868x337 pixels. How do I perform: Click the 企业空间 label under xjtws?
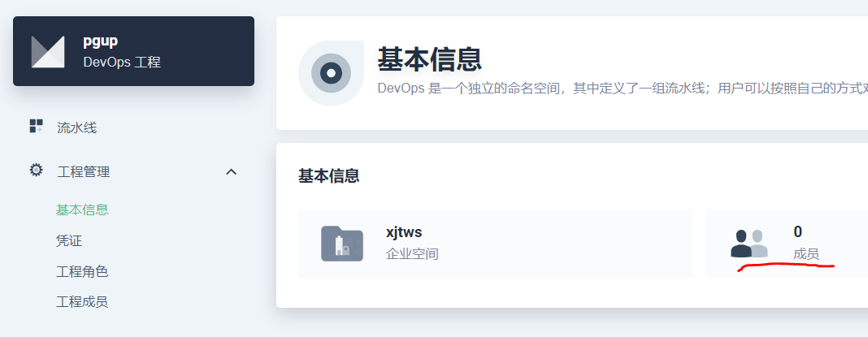pos(412,254)
